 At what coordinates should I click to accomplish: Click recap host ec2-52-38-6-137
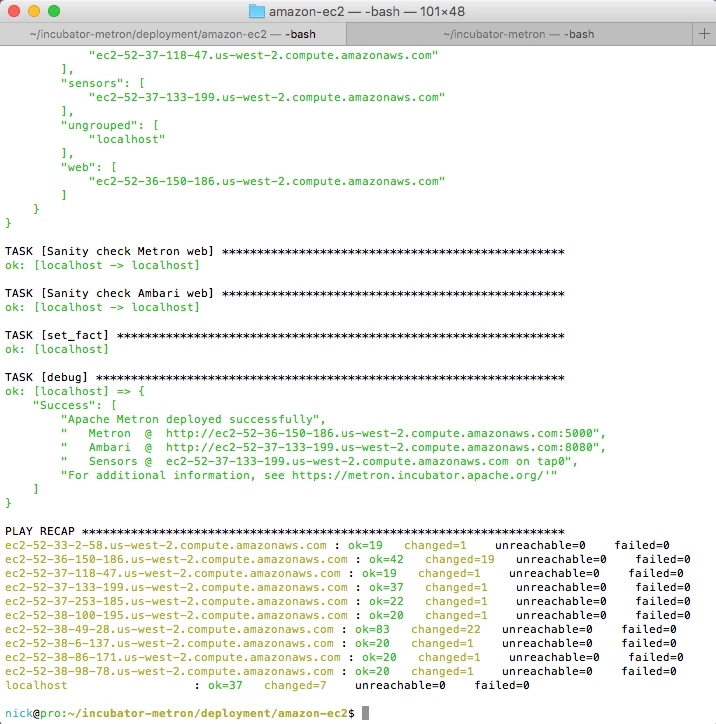[x=169, y=643]
